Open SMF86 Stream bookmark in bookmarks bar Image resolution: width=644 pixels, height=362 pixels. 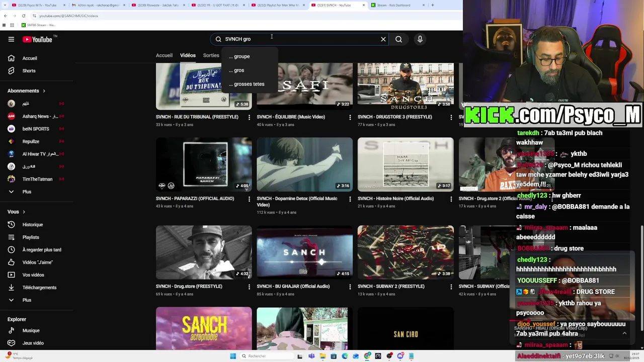(x=39, y=25)
